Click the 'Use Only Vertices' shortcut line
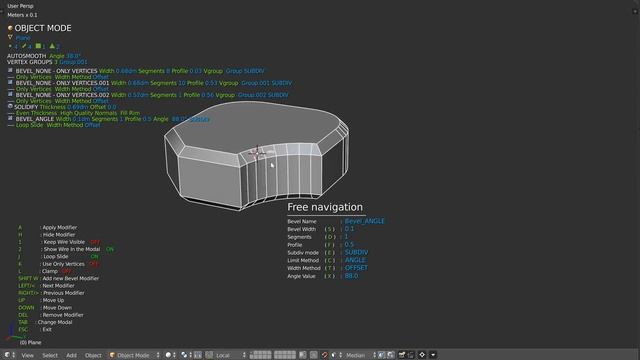640x360 pixels. point(58,264)
